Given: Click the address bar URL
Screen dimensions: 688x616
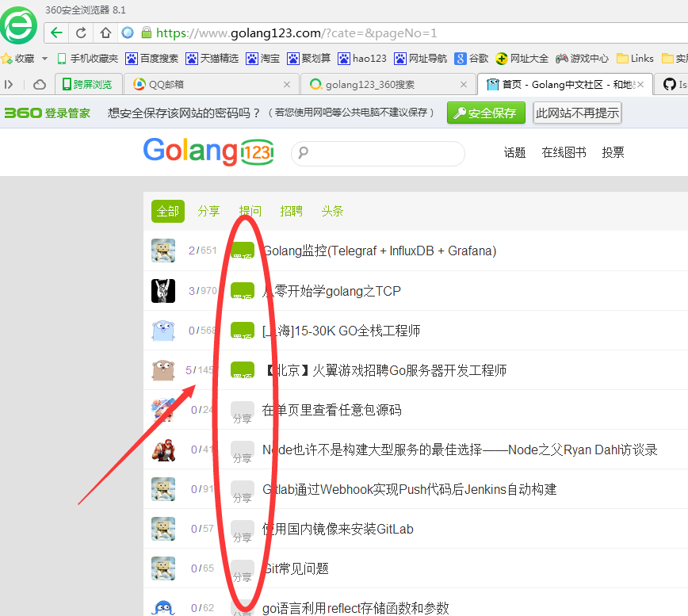Looking at the screenshot, I should 296,33.
